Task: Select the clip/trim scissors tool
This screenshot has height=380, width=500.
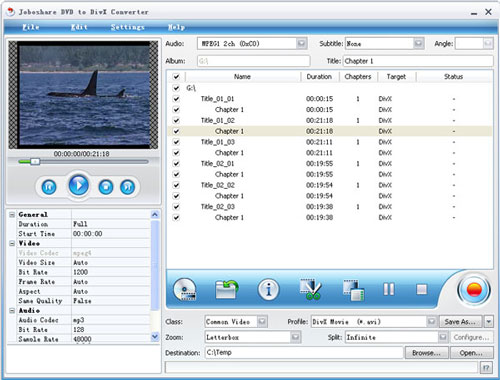Action: (310, 289)
